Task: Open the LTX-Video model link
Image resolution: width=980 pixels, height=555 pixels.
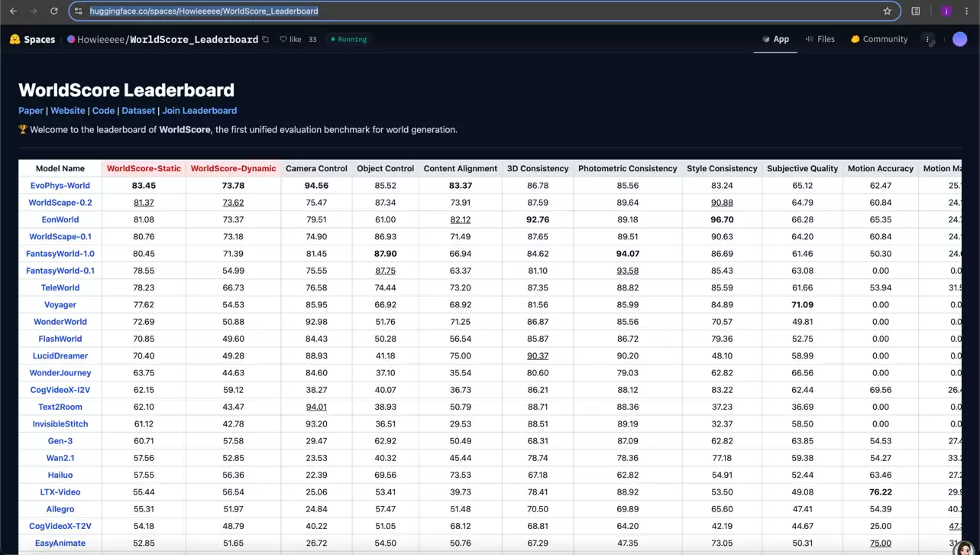Action: (60, 492)
